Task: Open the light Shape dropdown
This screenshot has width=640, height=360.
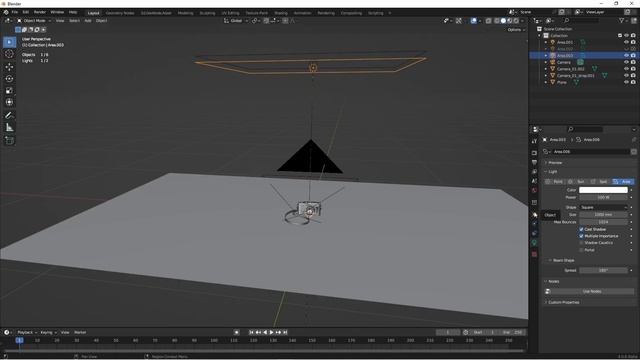Action: (x=603, y=207)
